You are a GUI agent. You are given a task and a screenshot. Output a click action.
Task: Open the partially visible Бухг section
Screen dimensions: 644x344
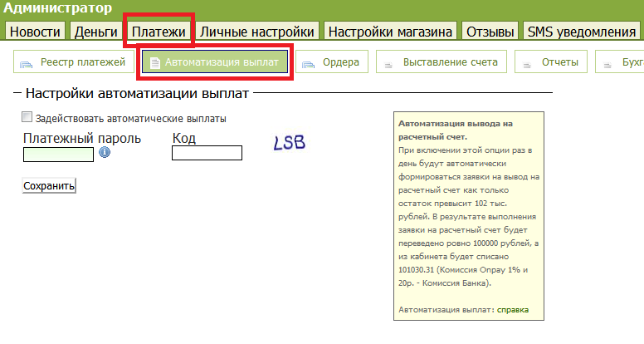coord(621,62)
